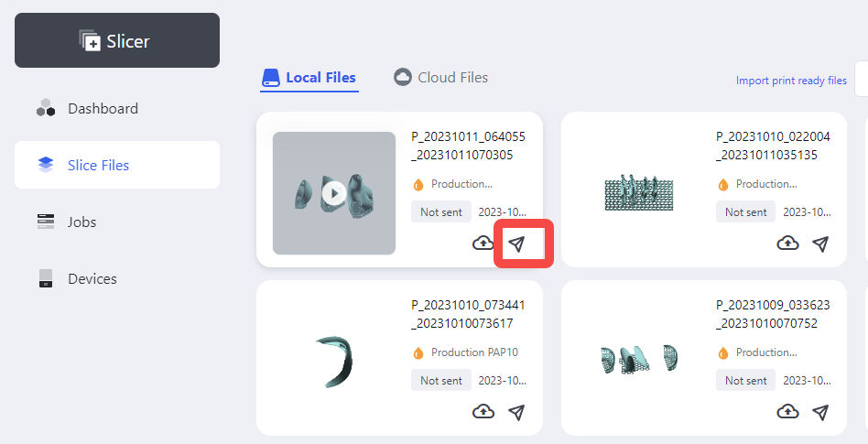Image resolution: width=868 pixels, height=444 pixels.
Task: Click Import print ready files link
Action: pyautogui.click(x=791, y=81)
